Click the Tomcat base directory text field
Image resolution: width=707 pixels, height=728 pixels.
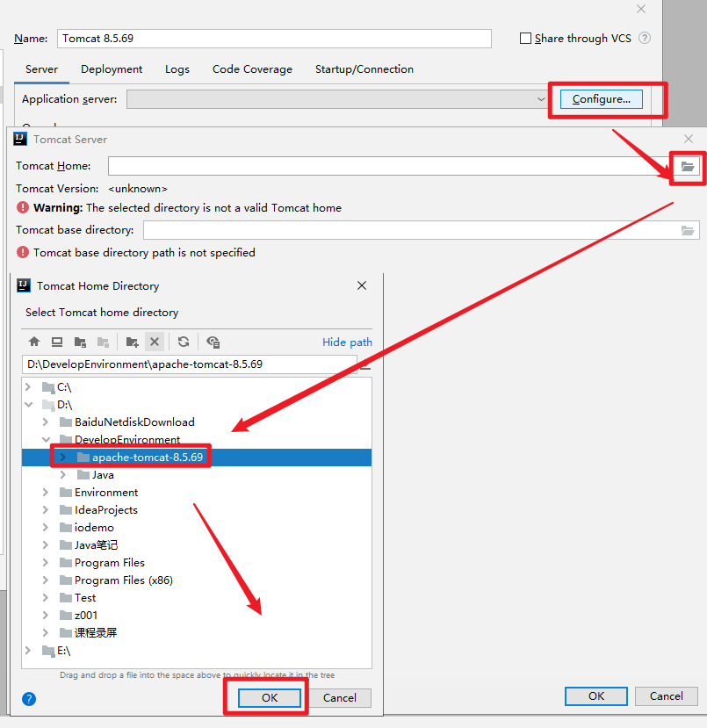pyautogui.click(x=411, y=230)
